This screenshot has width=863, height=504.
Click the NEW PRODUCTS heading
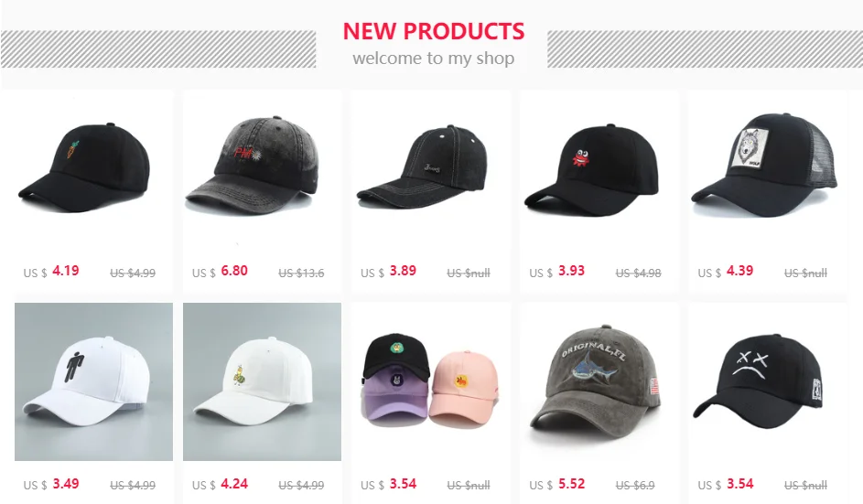click(434, 31)
